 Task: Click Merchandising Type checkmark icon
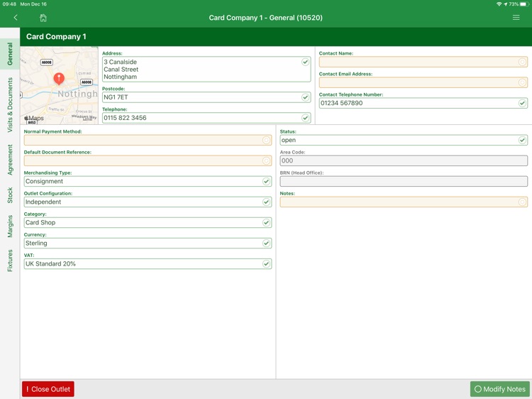[x=266, y=182]
